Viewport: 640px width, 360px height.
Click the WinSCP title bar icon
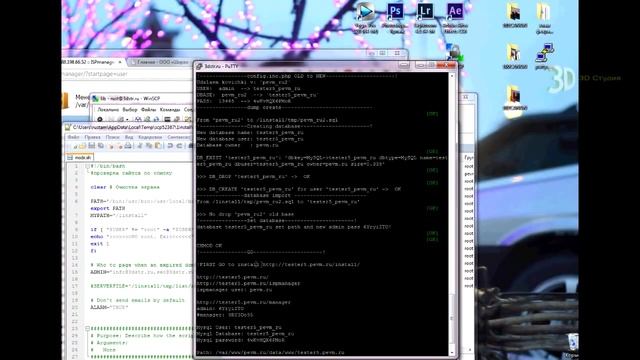[96, 99]
